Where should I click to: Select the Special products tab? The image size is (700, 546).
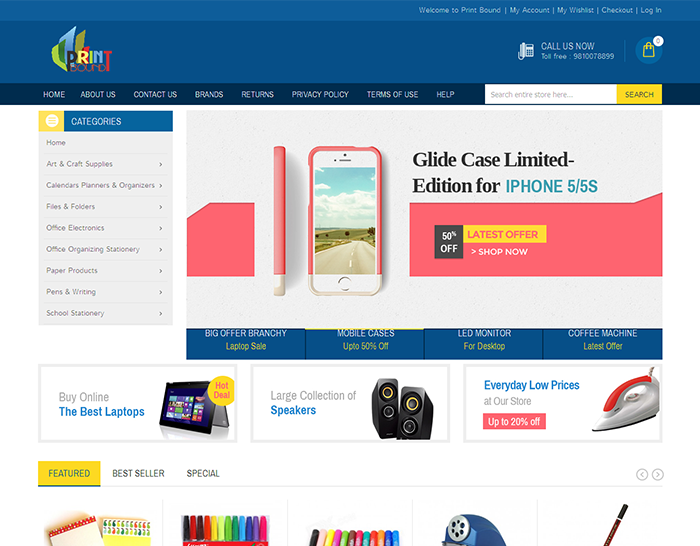point(203,473)
